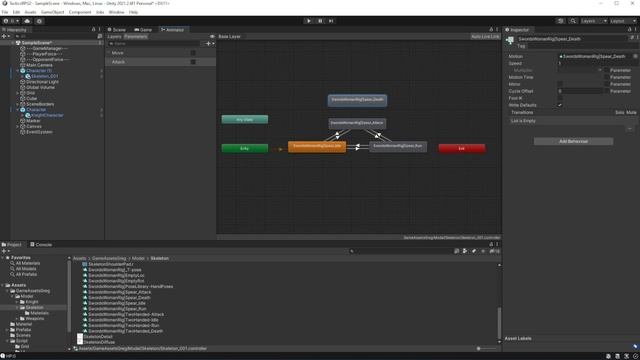This screenshot has width=640, height=360.
Task: Open the File menu
Action: click(5, 12)
